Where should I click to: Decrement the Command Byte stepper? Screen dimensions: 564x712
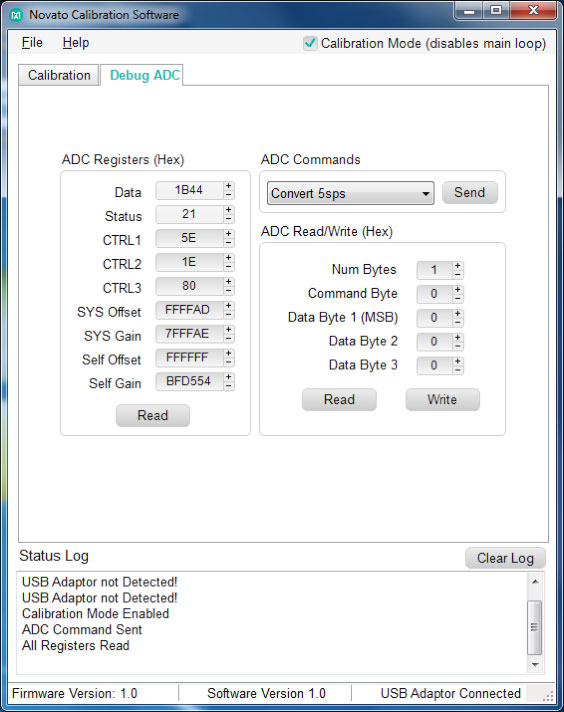point(458,299)
